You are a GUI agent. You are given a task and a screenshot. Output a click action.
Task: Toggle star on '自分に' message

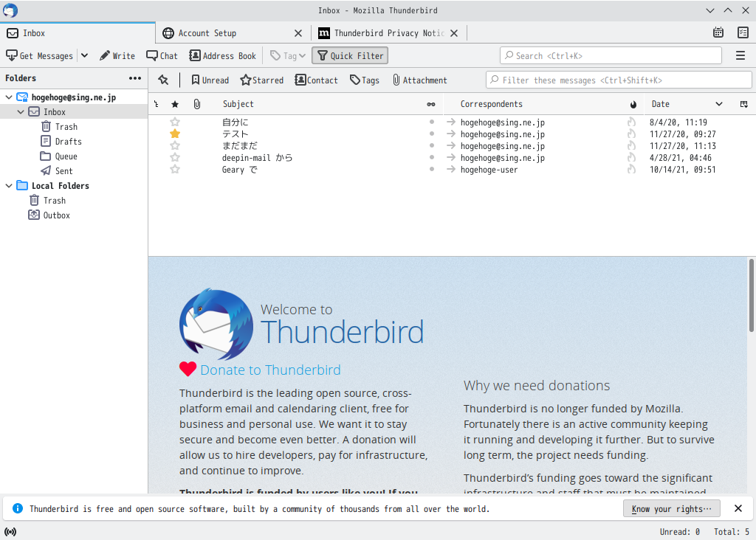tap(175, 122)
